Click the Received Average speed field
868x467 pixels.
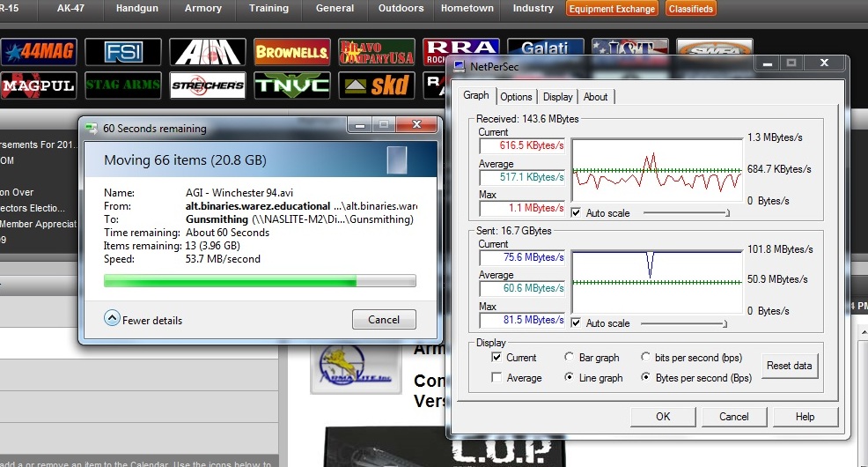coord(522,177)
